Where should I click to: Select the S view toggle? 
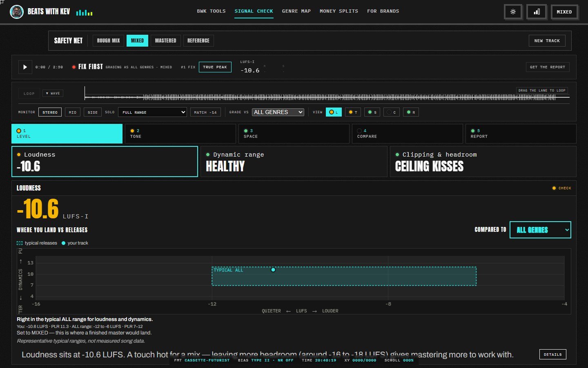pyautogui.click(x=372, y=112)
